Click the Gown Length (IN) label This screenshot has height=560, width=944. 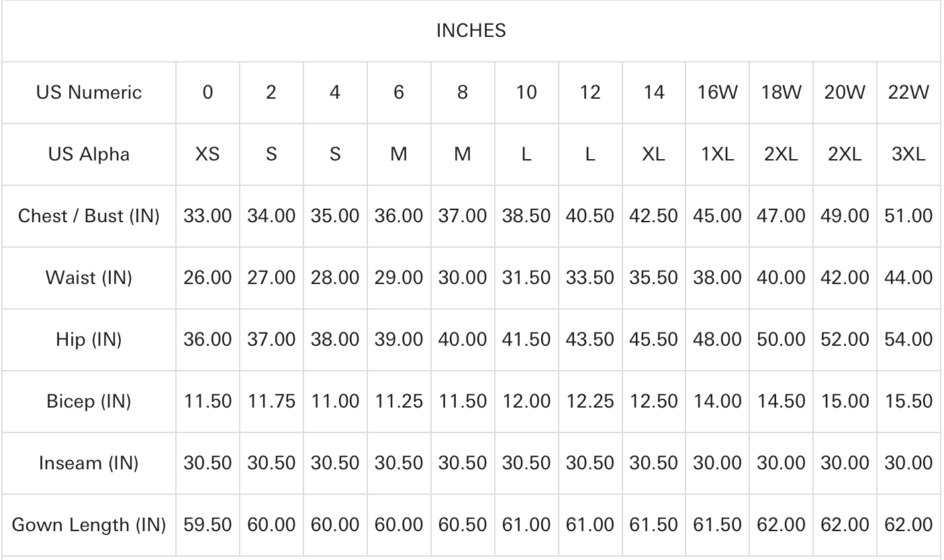(x=89, y=525)
